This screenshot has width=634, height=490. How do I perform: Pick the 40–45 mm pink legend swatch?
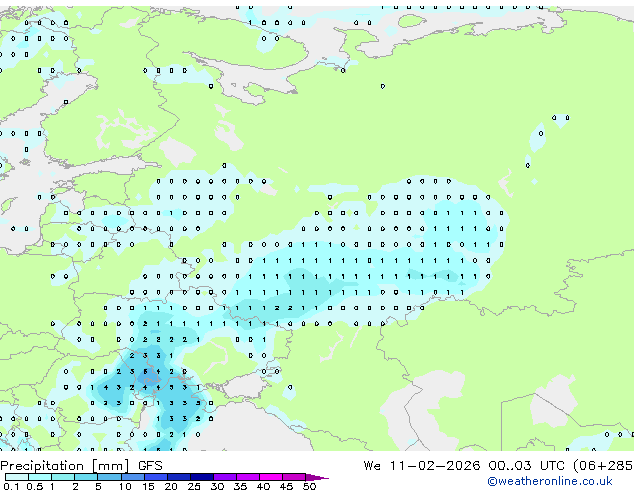coord(271,477)
